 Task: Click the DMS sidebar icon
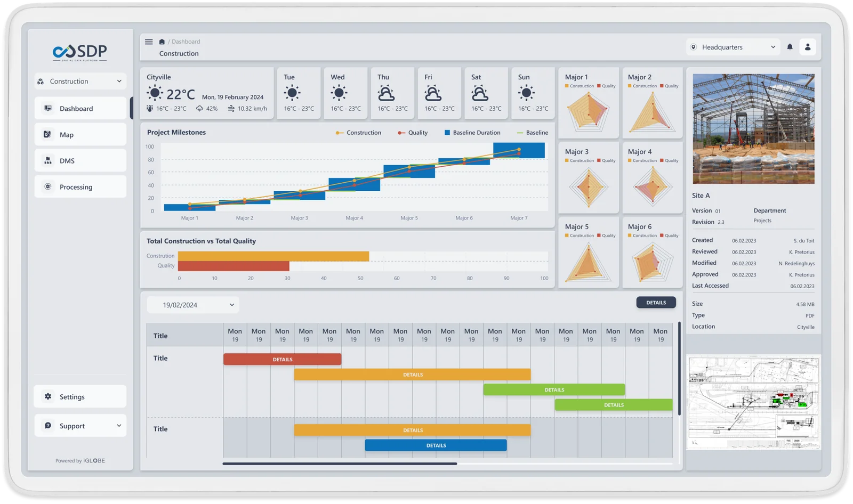click(x=48, y=160)
